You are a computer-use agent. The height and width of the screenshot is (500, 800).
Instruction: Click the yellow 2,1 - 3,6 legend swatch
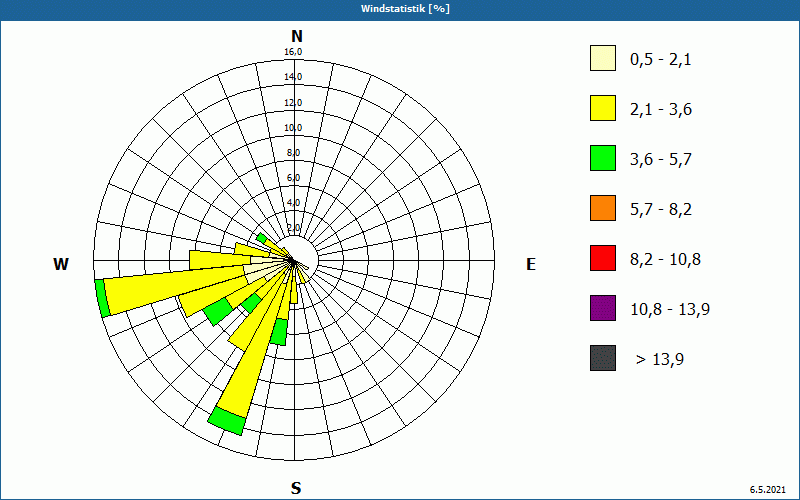603,108
